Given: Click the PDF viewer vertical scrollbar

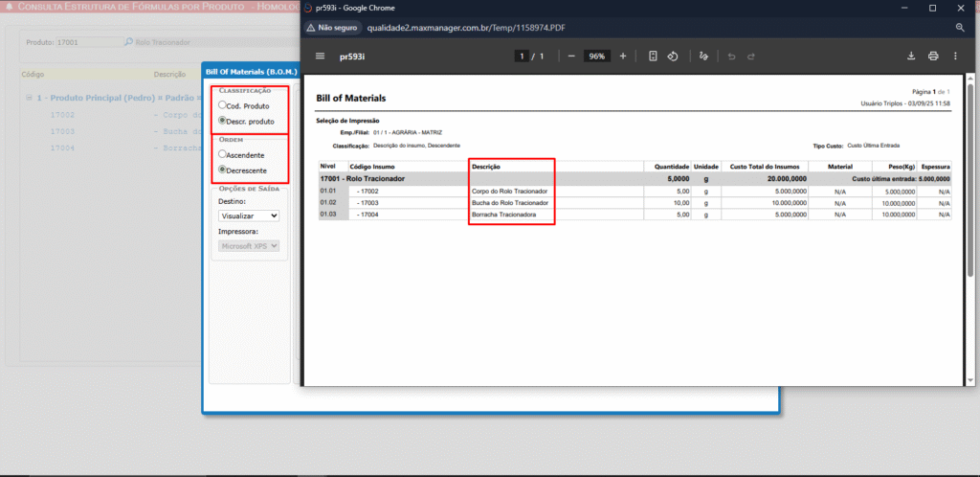Looking at the screenshot, I should click(970, 178).
